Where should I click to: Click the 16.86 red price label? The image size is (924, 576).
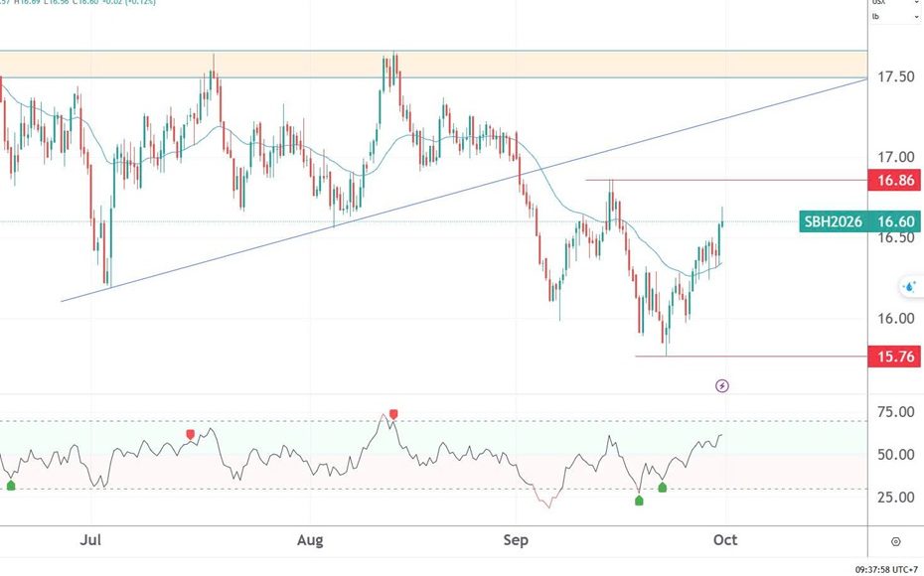pos(895,181)
